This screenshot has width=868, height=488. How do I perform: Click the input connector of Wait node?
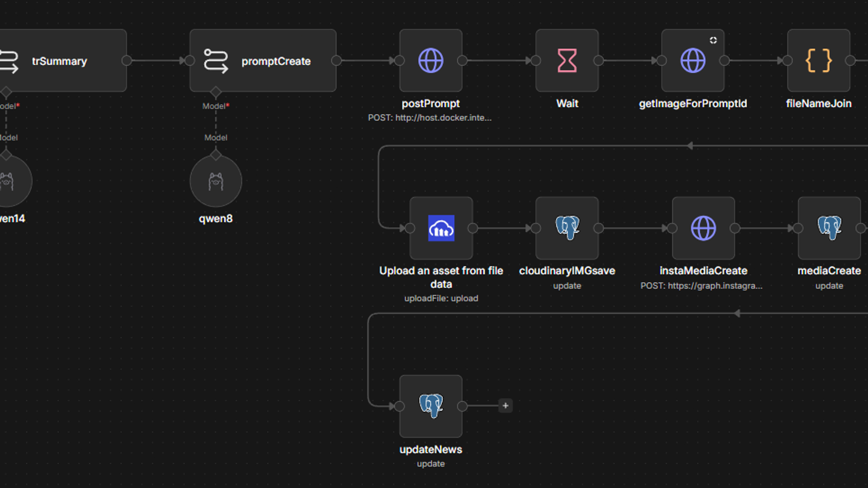[x=536, y=61]
